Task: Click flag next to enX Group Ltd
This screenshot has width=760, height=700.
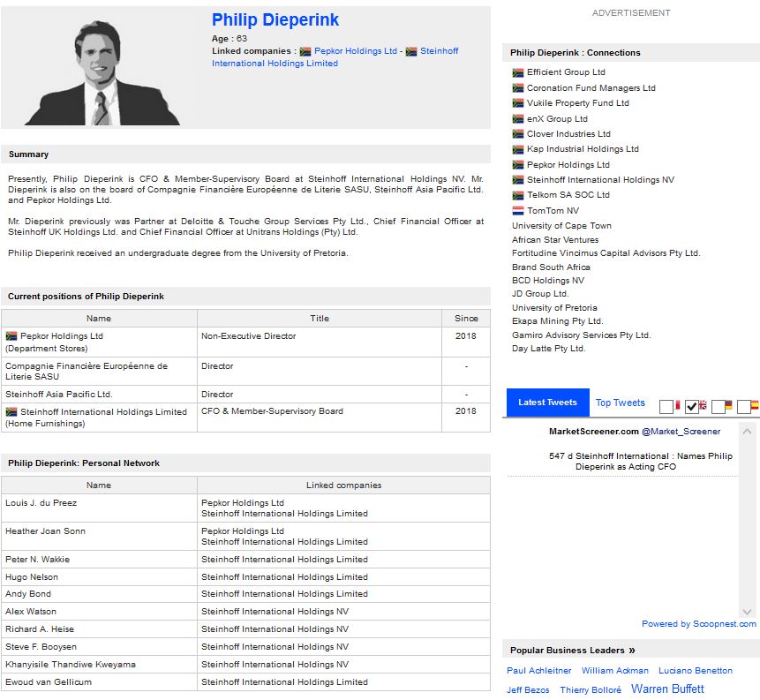Action: click(517, 119)
